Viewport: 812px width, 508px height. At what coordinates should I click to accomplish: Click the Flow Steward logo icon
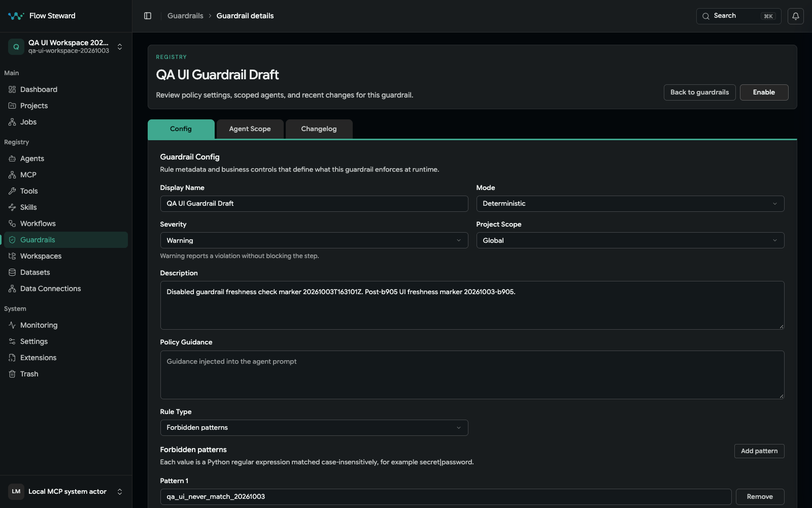pyautogui.click(x=16, y=16)
